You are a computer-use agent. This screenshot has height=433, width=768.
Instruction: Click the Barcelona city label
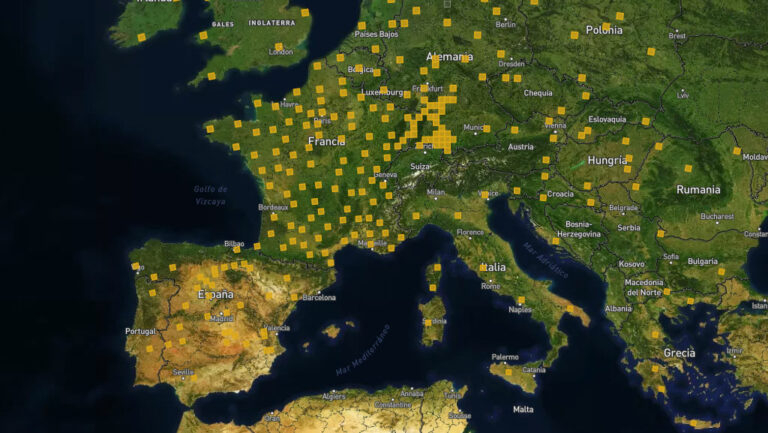tap(319, 298)
